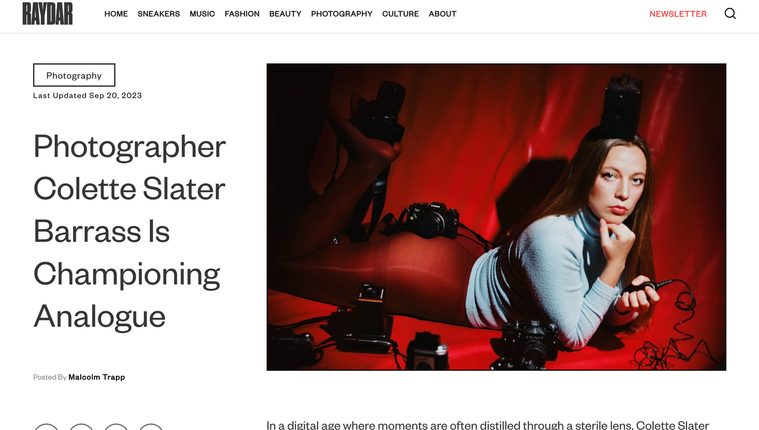
Task: Open the BEAUTY section
Action: coord(285,14)
